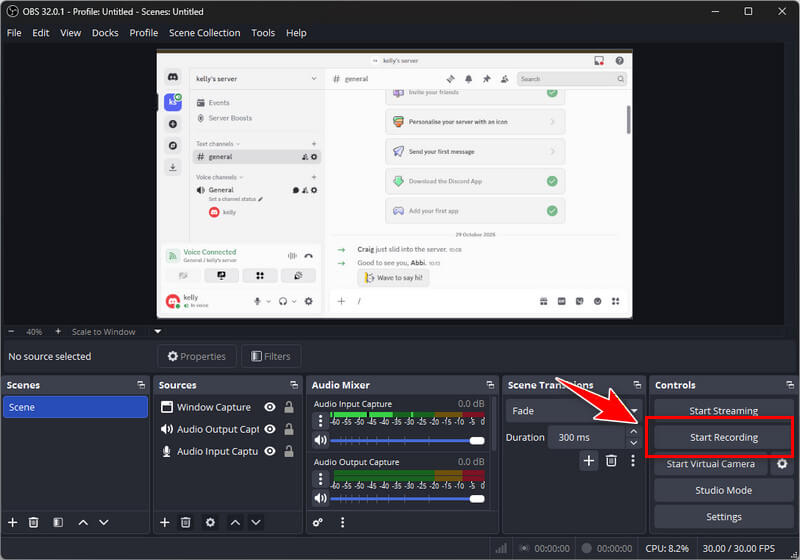Screen dimensions: 800x560
Task: Open Fade transition dropdown
Action: click(574, 411)
